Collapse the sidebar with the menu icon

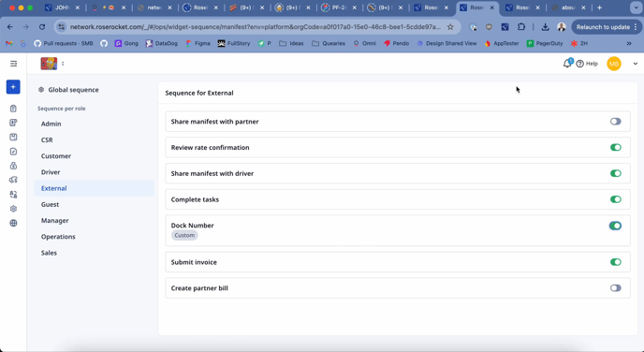pyautogui.click(x=13, y=64)
